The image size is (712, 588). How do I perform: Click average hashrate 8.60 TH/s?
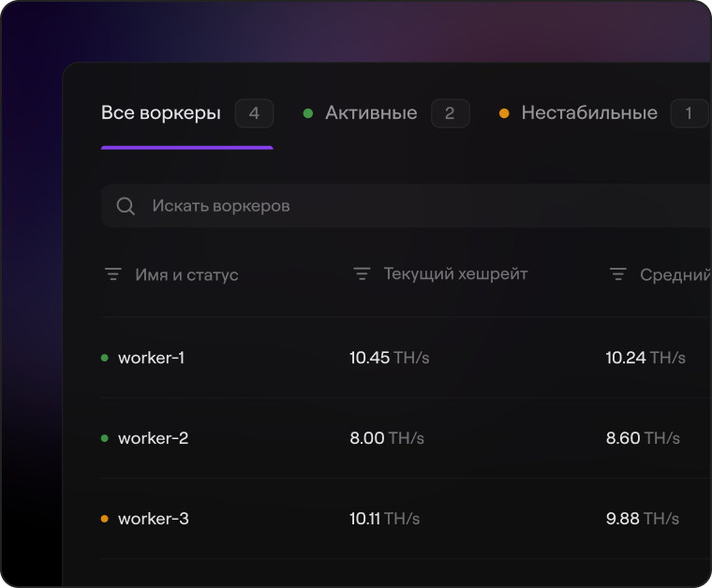643,438
